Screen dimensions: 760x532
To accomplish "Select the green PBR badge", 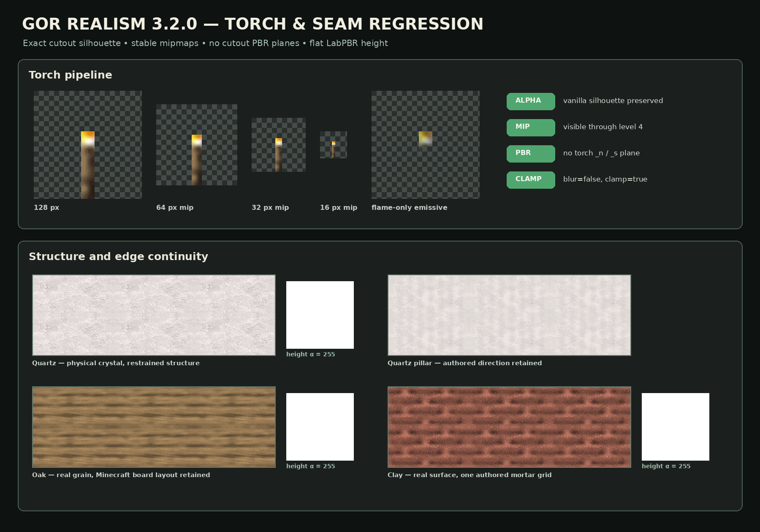I will [x=531, y=154].
